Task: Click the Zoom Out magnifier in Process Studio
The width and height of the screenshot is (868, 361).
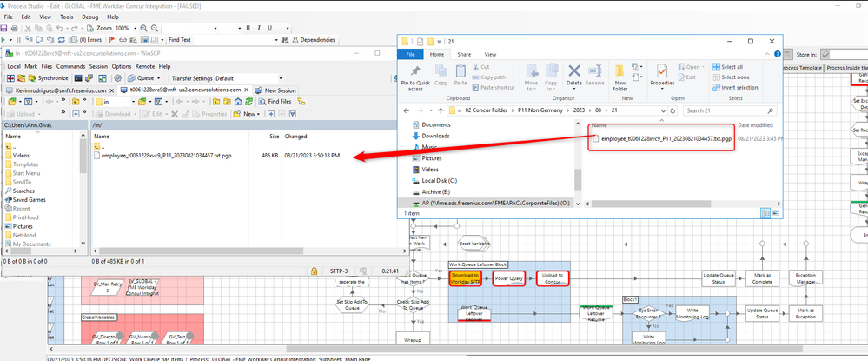Action: pos(155,29)
